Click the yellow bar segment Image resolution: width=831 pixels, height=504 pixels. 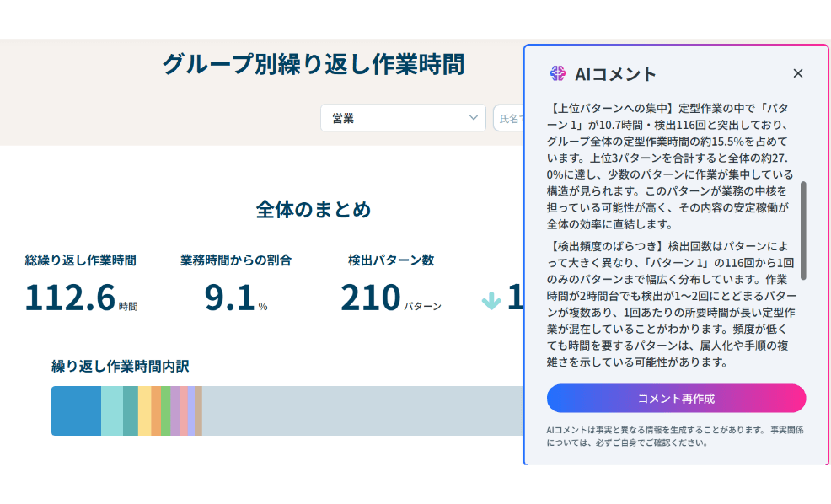click(145, 410)
